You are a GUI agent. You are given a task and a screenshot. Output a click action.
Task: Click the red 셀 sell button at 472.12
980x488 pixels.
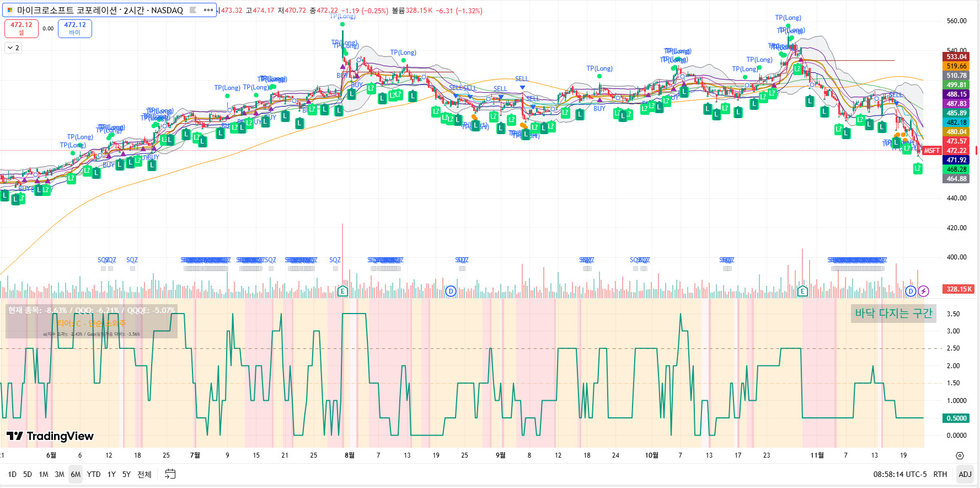pos(22,29)
